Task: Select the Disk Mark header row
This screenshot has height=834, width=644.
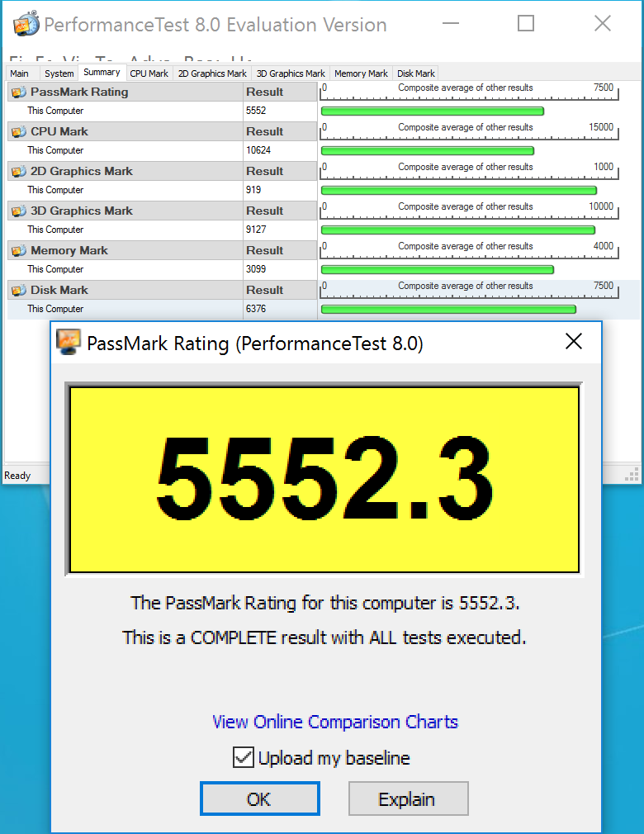Action: pyautogui.click(x=162, y=291)
